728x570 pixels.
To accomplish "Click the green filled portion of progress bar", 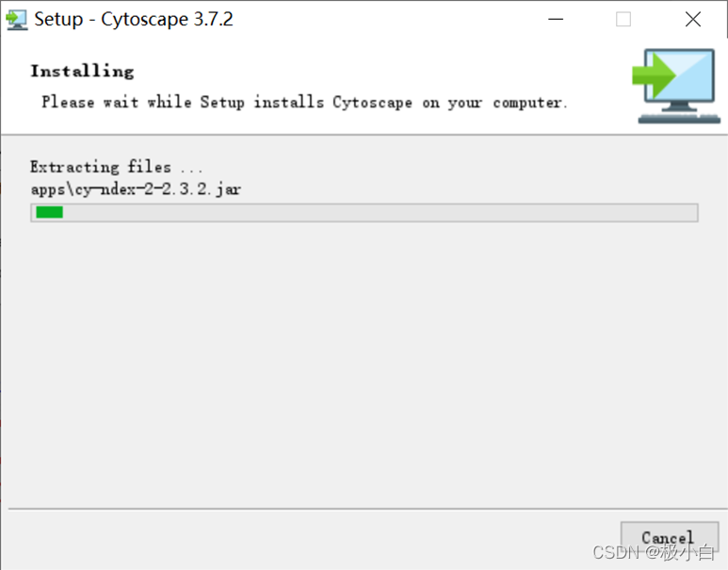I will click(49, 212).
